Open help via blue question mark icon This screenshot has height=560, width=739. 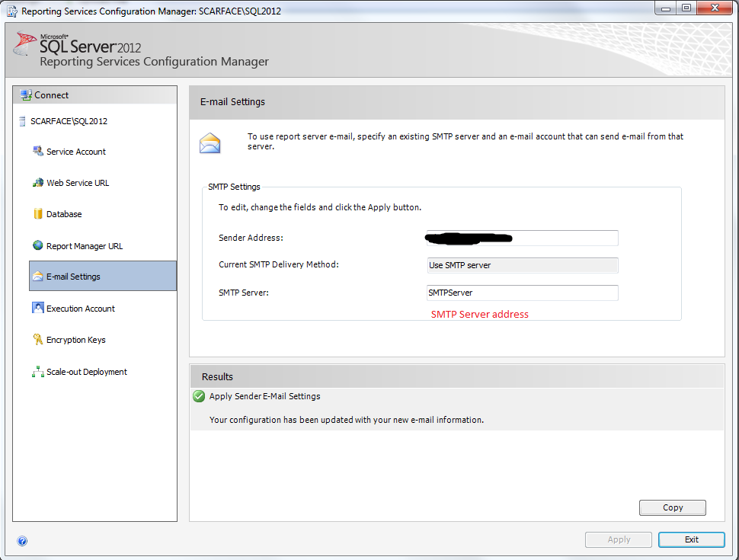[22, 541]
